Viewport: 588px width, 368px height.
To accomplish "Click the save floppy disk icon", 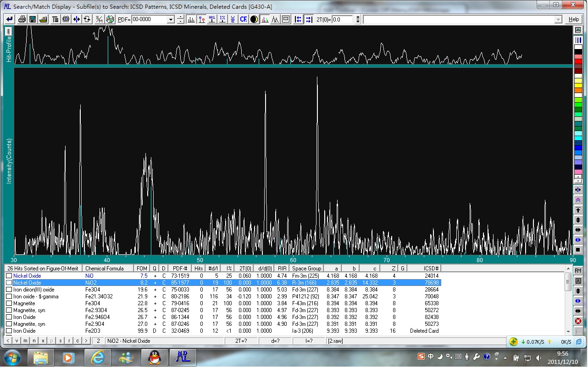I will [33, 19].
